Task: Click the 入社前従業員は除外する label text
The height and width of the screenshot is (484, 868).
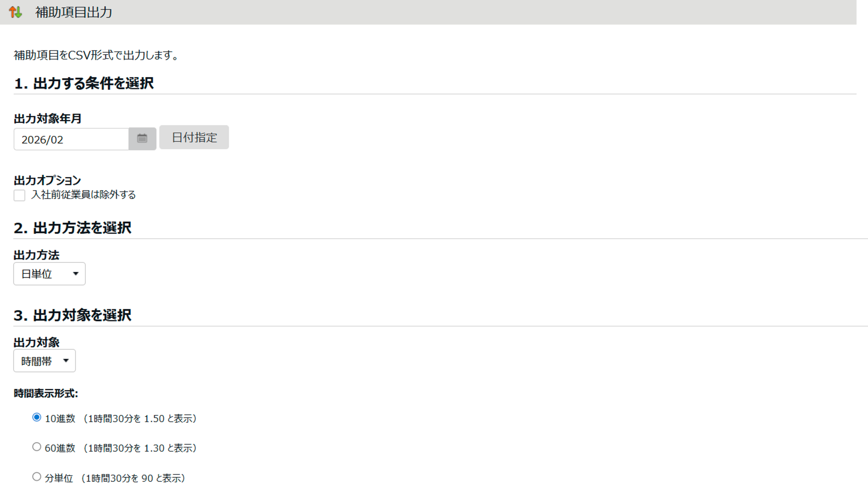Action: pos(83,195)
